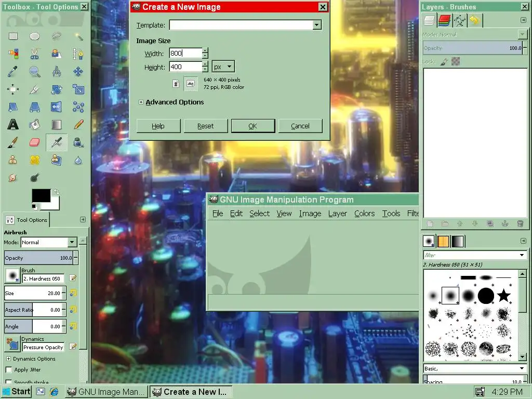Image resolution: width=532 pixels, height=399 pixels.
Task: Open the Edit menu in GIMP window
Action: [236, 214]
